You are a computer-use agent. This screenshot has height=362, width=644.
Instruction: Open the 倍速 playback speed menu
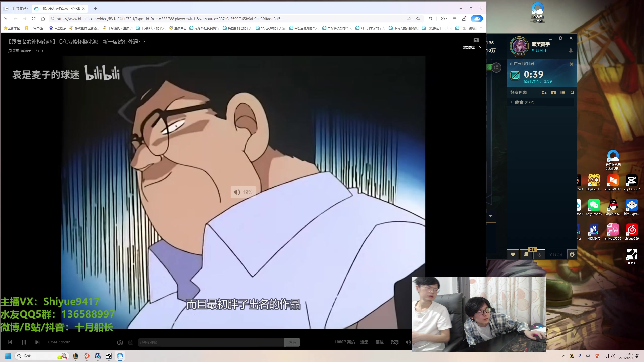point(379,342)
